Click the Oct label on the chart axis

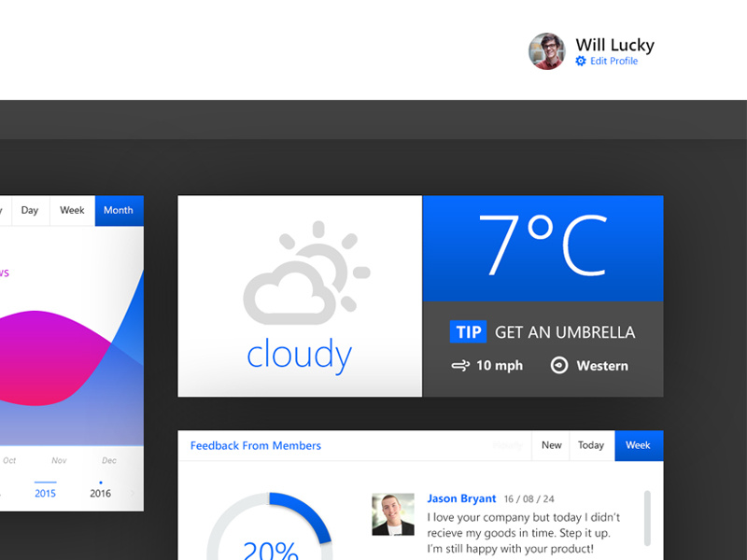tap(9, 460)
